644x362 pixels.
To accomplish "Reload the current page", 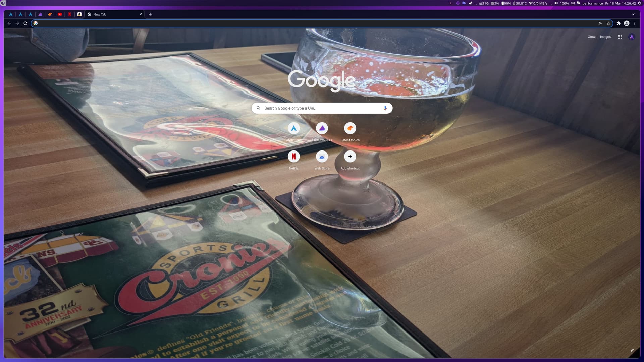I will (x=25, y=23).
